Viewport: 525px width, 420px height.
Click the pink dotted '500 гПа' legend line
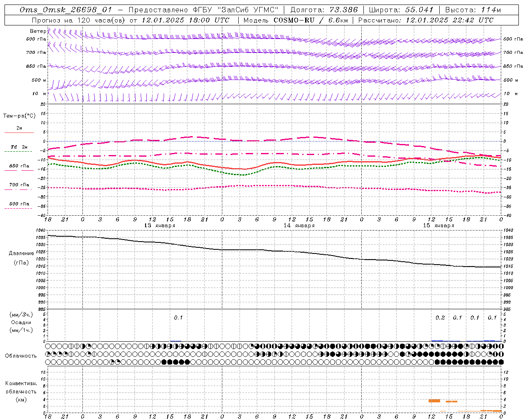point(18,208)
